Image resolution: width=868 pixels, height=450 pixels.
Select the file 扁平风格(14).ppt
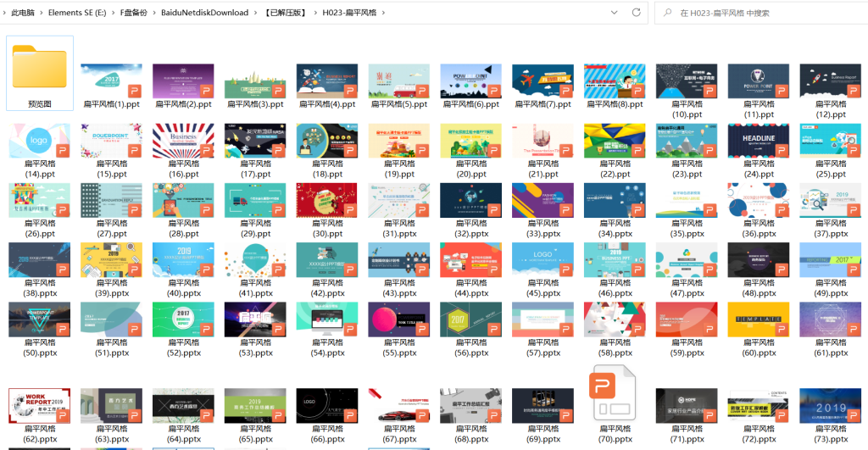point(39,140)
